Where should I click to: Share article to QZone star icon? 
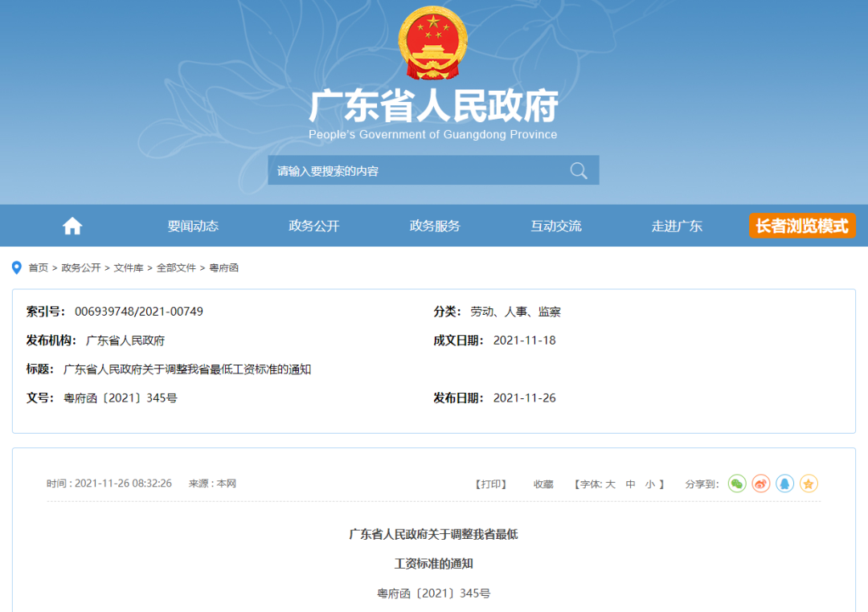point(809,483)
